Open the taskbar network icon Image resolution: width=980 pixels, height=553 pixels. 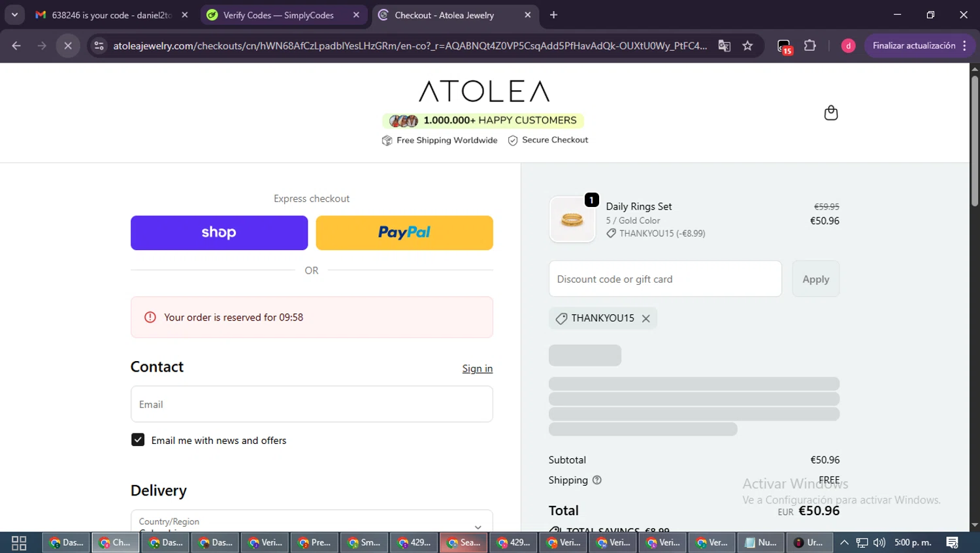[862, 543]
